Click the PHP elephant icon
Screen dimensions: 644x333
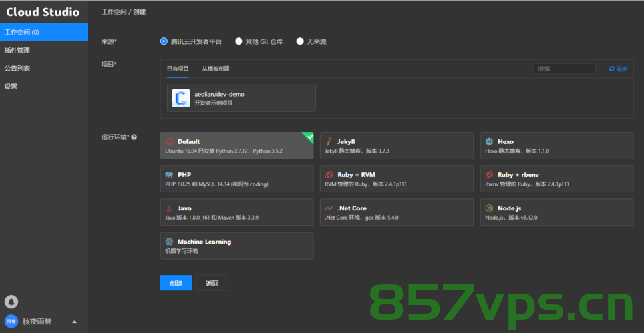pyautogui.click(x=169, y=175)
